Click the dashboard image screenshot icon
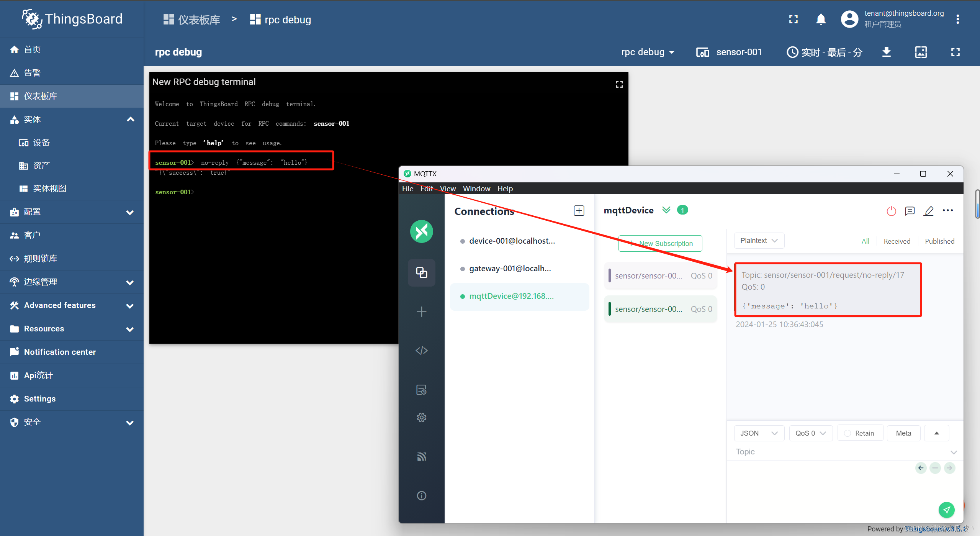 coord(921,52)
